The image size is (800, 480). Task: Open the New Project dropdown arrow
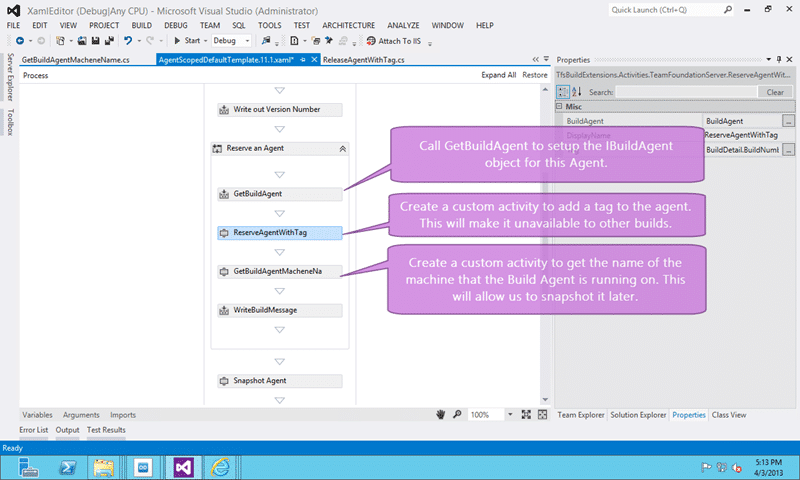tap(71, 41)
